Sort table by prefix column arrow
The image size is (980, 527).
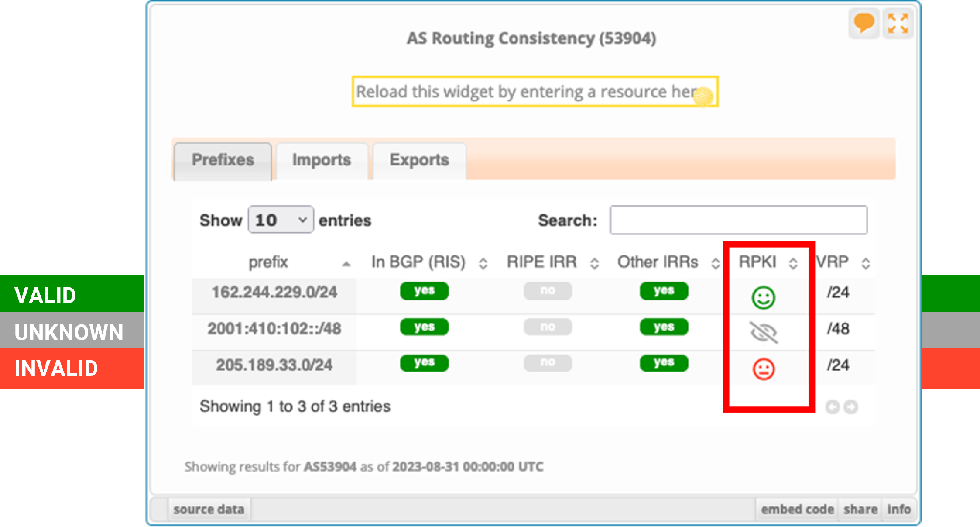tap(346, 264)
